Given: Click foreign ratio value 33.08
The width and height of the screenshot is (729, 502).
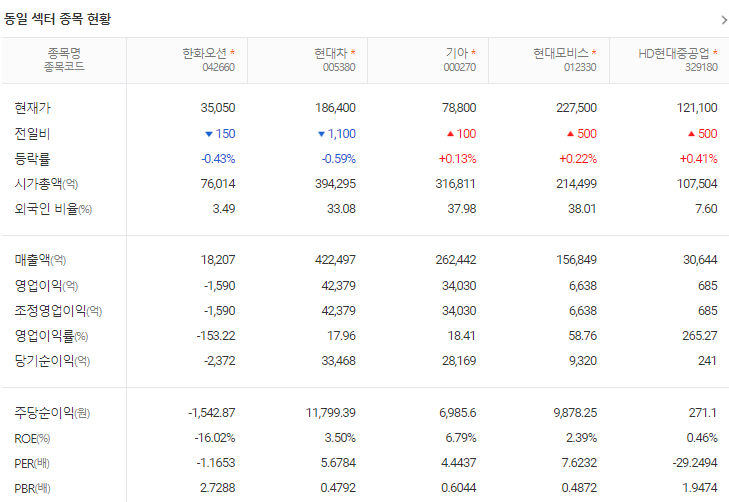Looking at the screenshot, I should coord(341,209).
